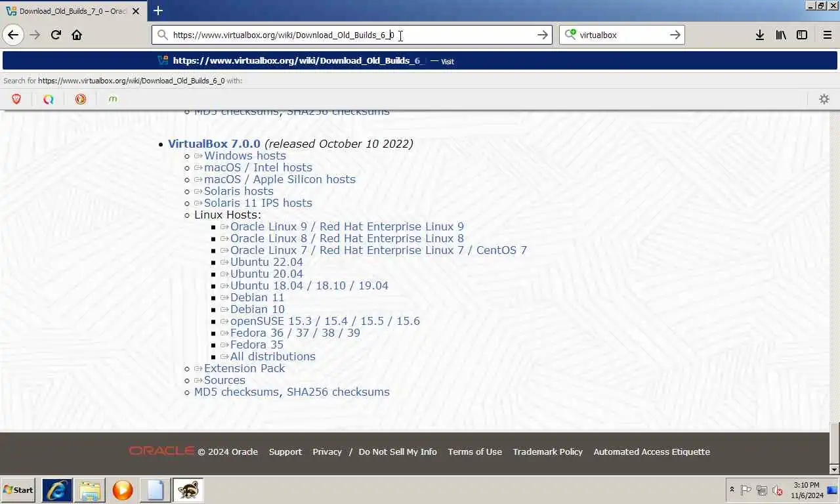The image size is (840, 504).
Task: Click the page scrollbar down arrow
Action: pos(835,469)
